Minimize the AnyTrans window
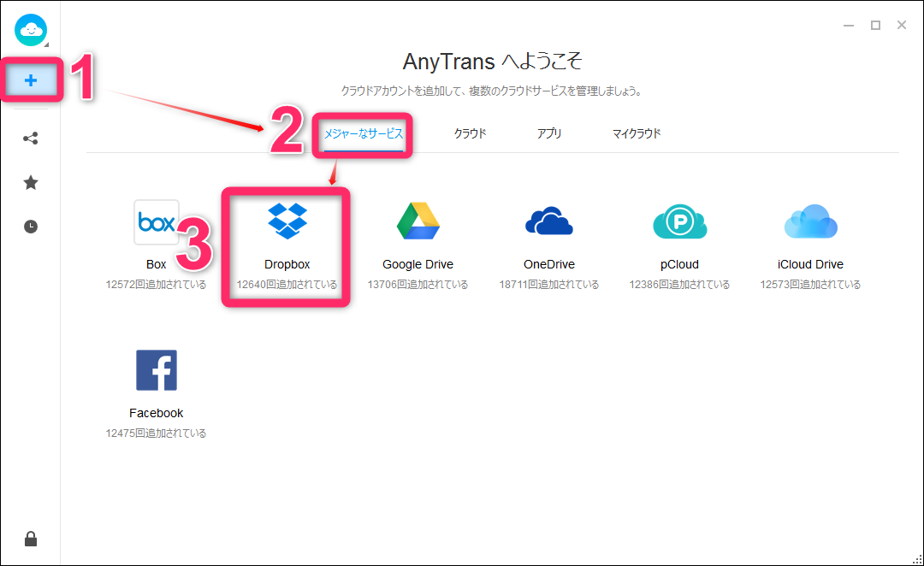Viewport: 924px width, 566px height. click(x=849, y=26)
